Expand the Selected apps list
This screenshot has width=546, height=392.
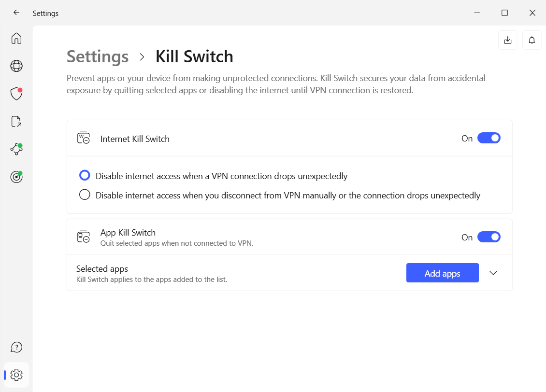[493, 273]
